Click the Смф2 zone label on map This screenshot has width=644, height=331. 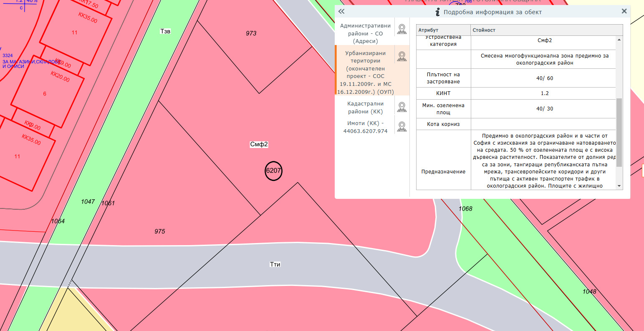(259, 145)
